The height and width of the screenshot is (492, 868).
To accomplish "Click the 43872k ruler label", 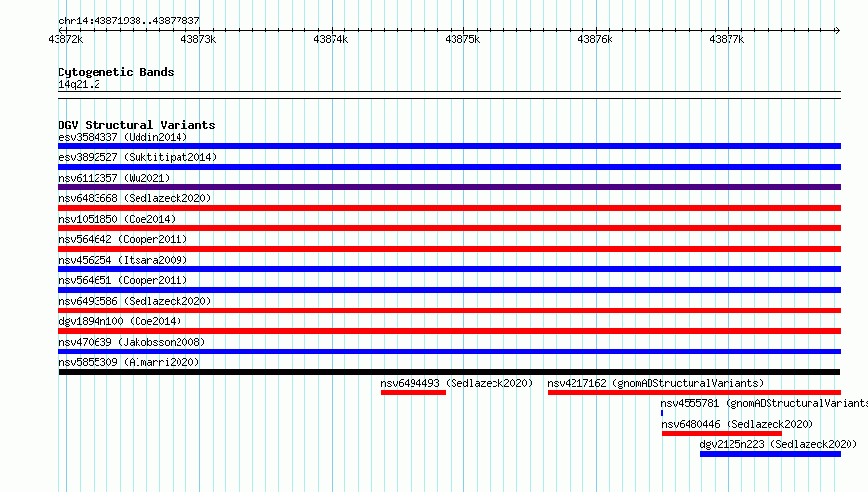I will (x=65, y=39).
